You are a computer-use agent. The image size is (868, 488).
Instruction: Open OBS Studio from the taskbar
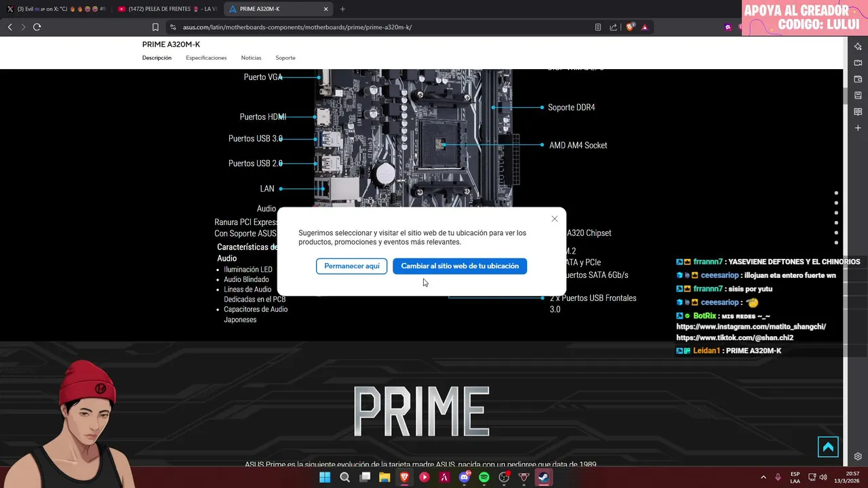point(504,477)
